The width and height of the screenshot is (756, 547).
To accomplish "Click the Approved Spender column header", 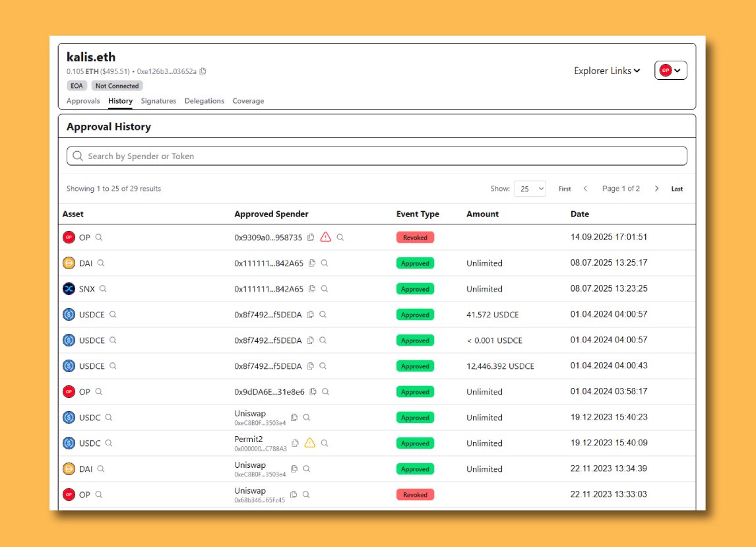I will (x=271, y=214).
